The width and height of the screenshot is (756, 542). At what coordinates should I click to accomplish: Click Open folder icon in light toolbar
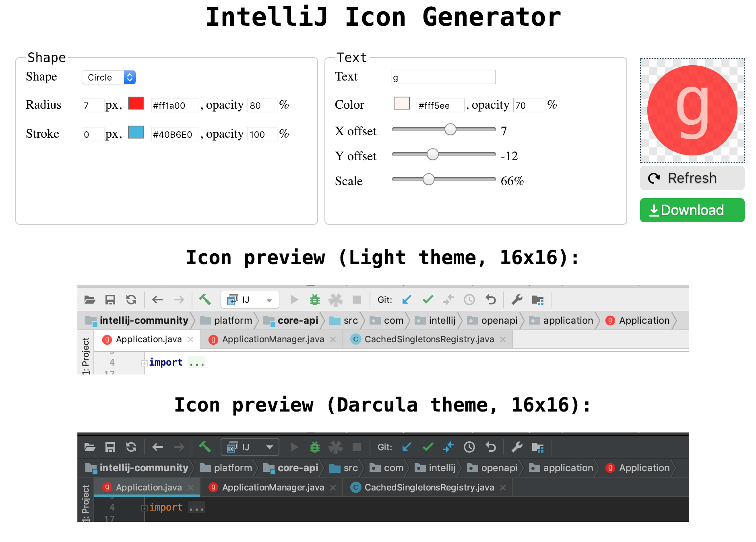point(90,300)
